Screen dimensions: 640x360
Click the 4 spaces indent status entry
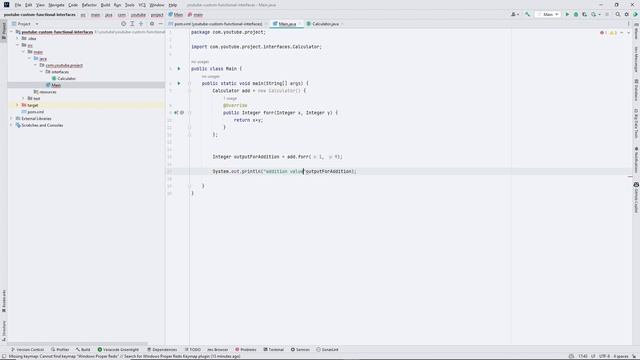[620, 356]
